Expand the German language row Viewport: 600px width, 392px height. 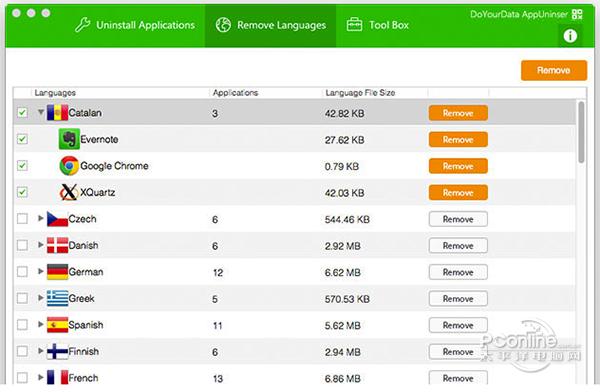tap(41, 271)
